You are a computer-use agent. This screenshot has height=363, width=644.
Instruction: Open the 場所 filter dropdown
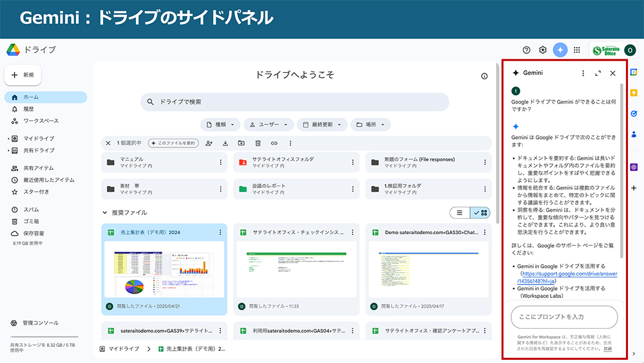(x=370, y=124)
